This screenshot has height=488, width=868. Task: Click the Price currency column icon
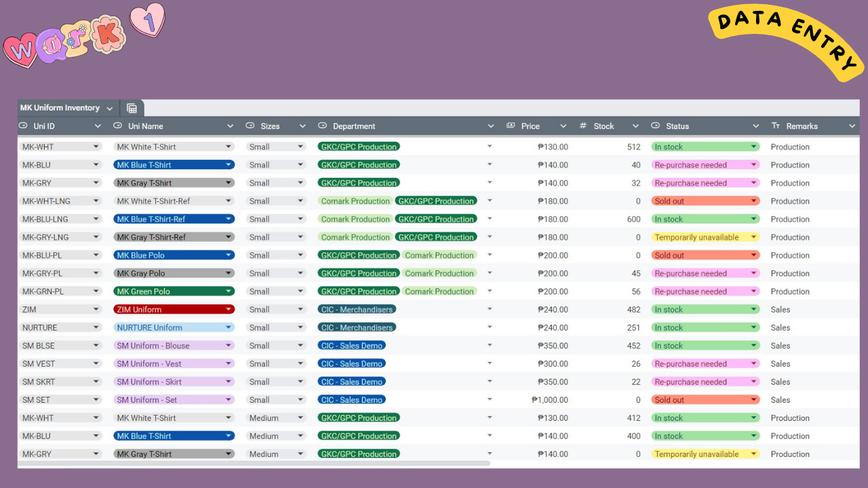[x=511, y=126]
